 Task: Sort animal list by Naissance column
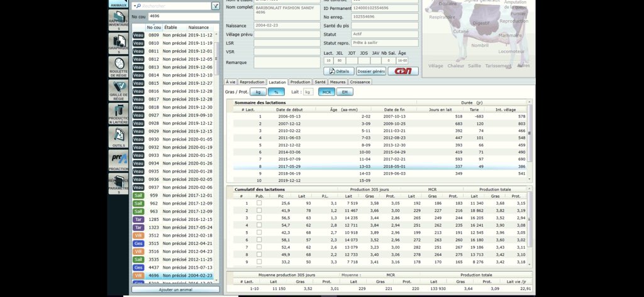200,28
